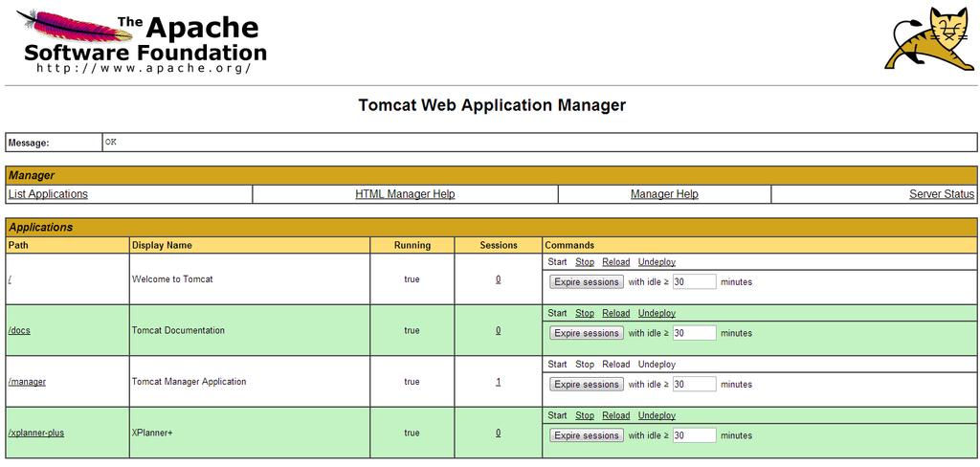Expire sessions for Tomcat Manager Application
Image resolution: width=980 pixels, height=467 pixels.
point(587,385)
